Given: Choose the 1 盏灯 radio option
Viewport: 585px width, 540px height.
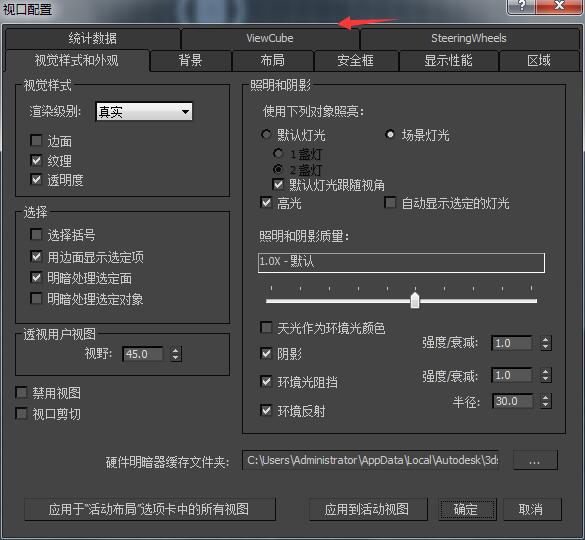Looking at the screenshot, I should (278, 153).
